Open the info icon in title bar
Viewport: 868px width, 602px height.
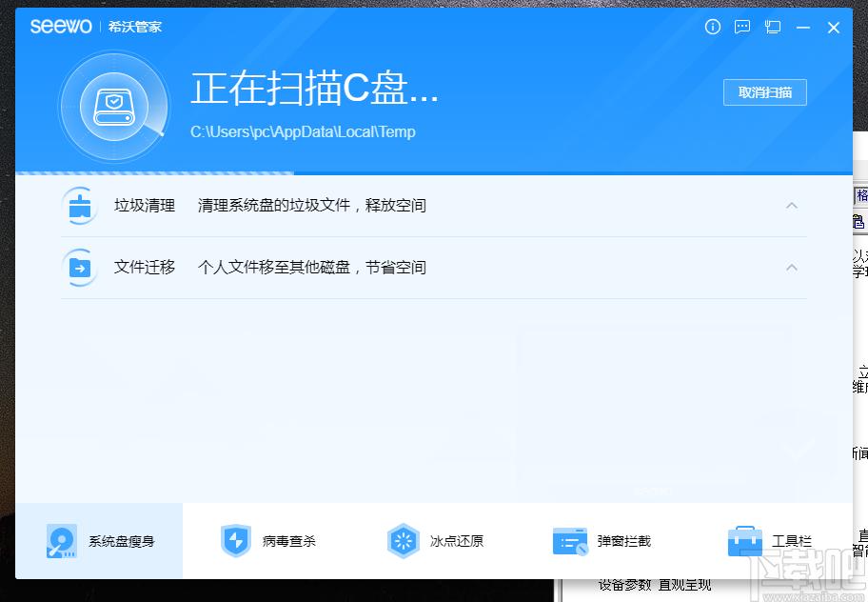[x=713, y=27]
